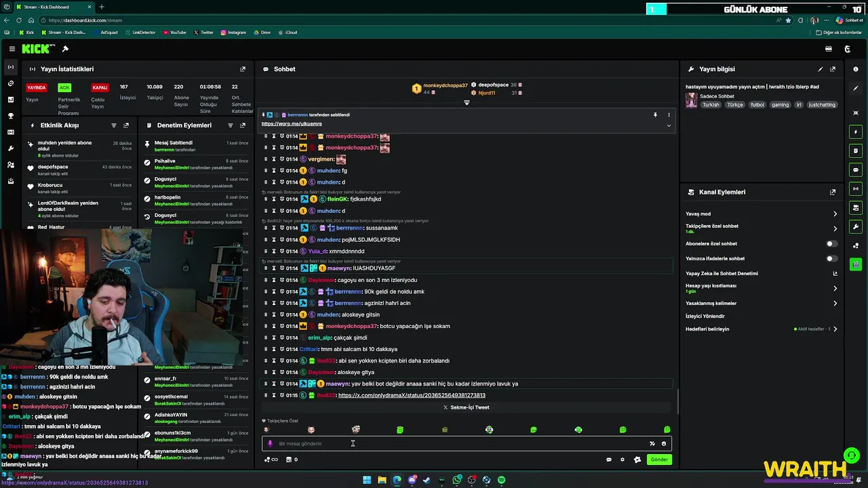This screenshot has height=488, width=868.
Task: Open chat settings gear below message box
Action: [623, 460]
